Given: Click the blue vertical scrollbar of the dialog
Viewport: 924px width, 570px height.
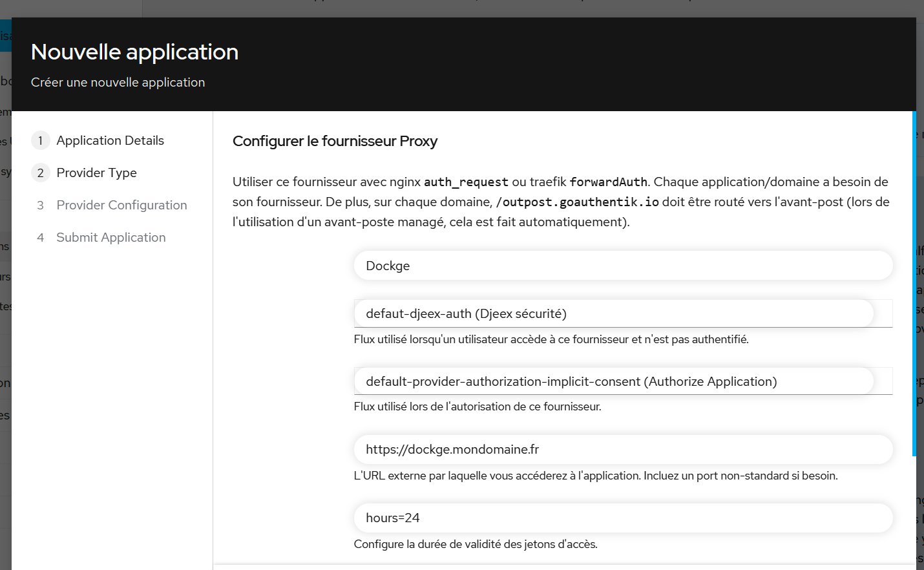Looking at the screenshot, I should pos(914,284).
